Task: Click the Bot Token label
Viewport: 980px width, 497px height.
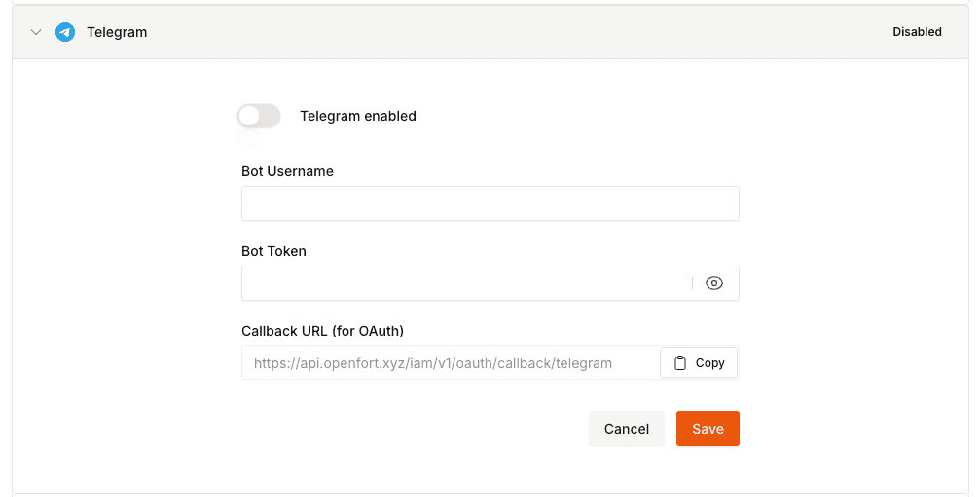Action: coord(273,251)
